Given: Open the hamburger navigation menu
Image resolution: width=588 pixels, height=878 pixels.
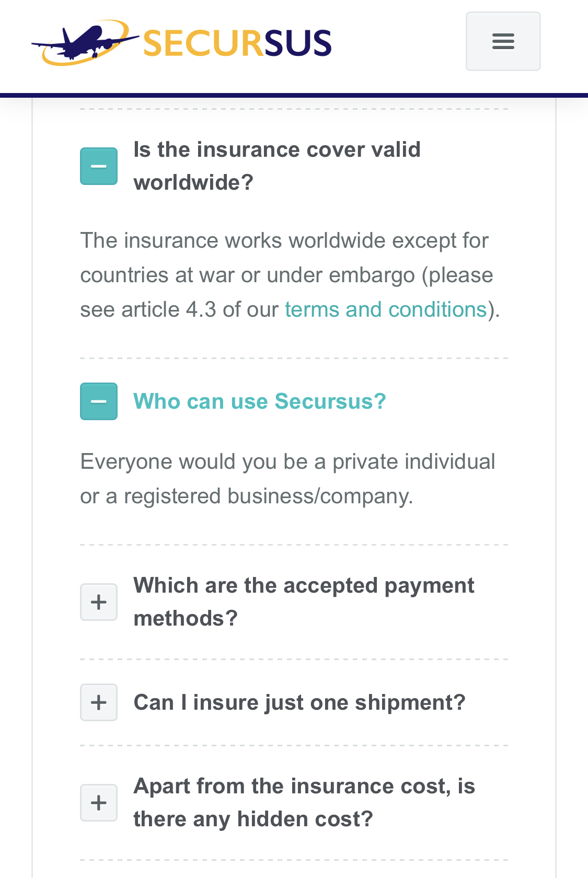Looking at the screenshot, I should [x=503, y=41].
